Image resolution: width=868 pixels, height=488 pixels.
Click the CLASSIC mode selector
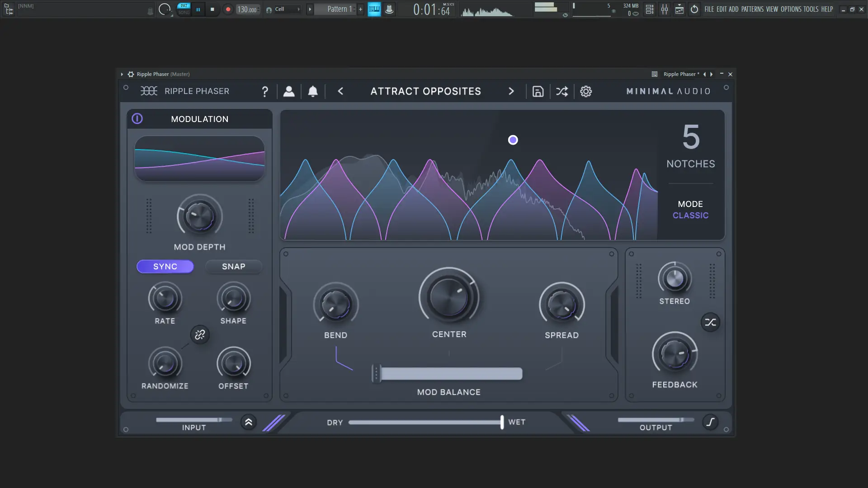click(690, 216)
